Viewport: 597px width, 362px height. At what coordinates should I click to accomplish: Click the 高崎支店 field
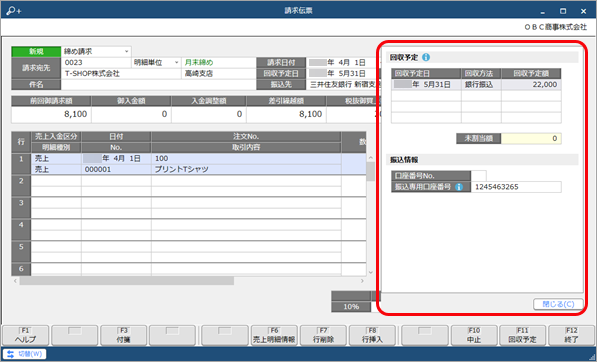pos(219,73)
